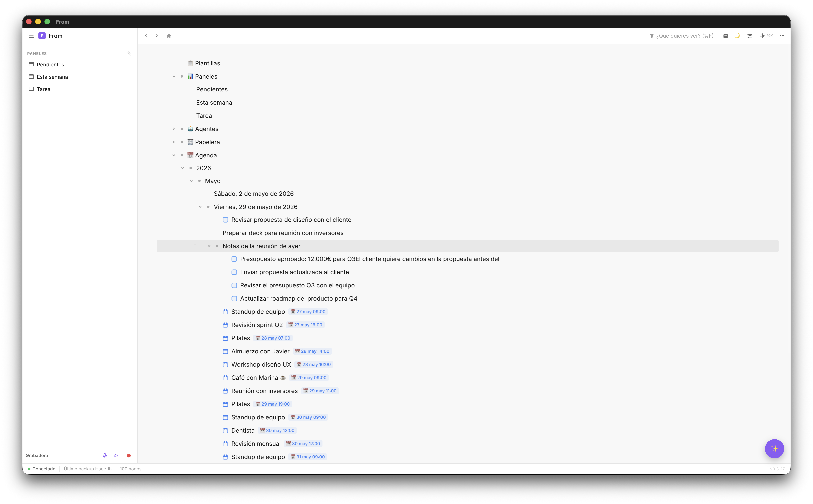The image size is (813, 504).
Task: Check 'Revisar propuesta de diseño con el cliente'
Action: coord(225,220)
